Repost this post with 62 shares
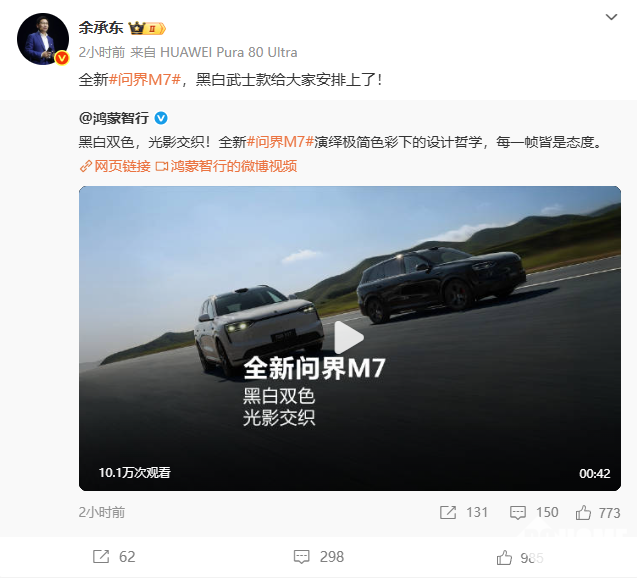This screenshot has height=578, width=637. click(114, 556)
